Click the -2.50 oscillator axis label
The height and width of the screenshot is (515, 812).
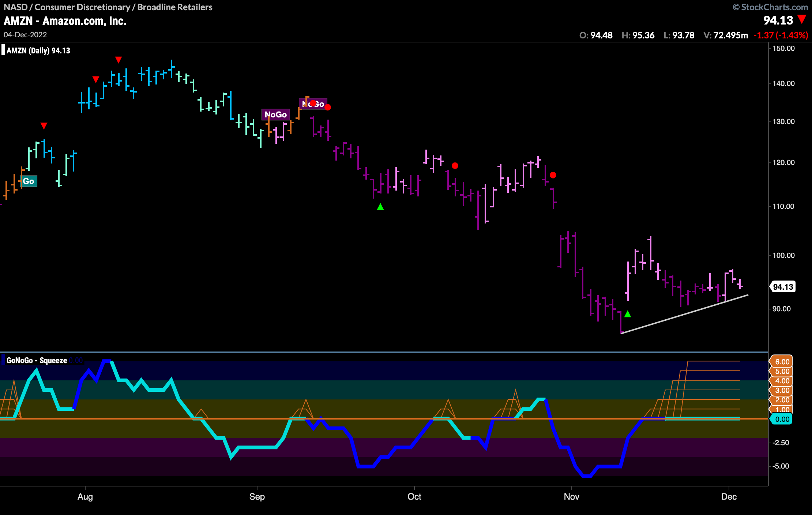coord(781,443)
